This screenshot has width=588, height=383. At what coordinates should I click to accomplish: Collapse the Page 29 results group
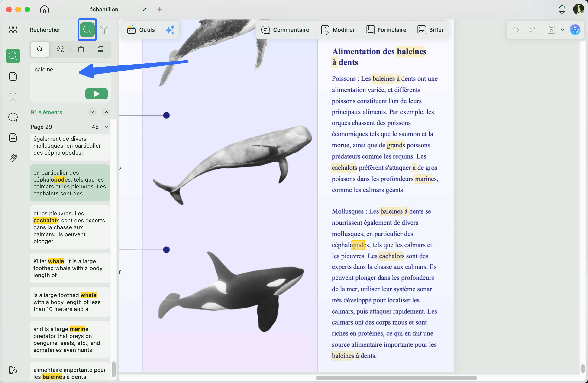(x=106, y=127)
